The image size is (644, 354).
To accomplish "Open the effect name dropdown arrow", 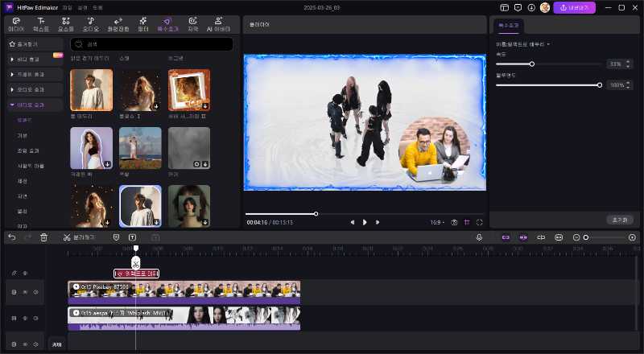I will click(548, 44).
